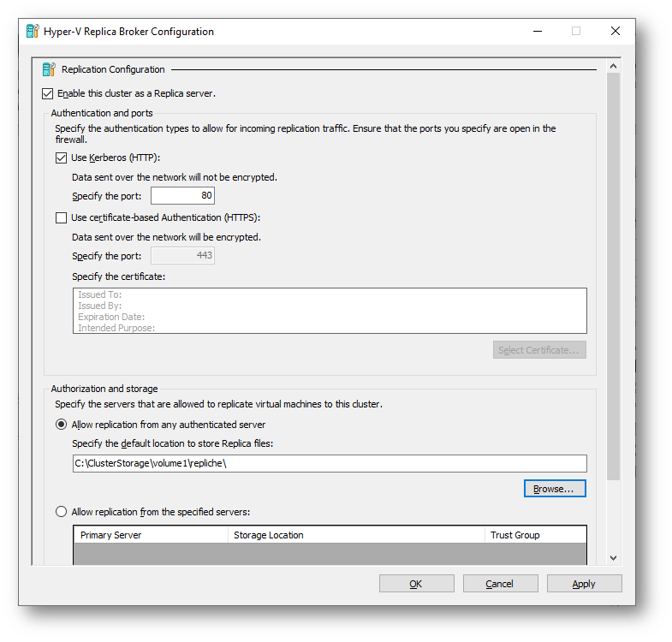Disable the Enable this cluster as Replica server checkbox

[48, 93]
